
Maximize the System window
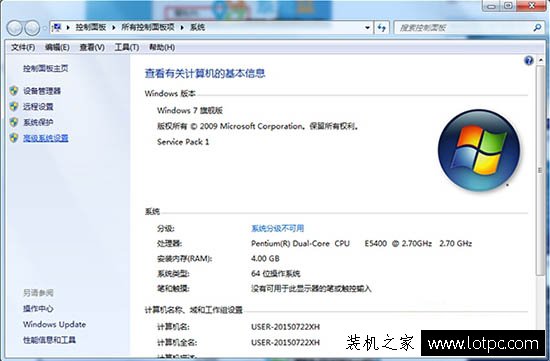508,6
